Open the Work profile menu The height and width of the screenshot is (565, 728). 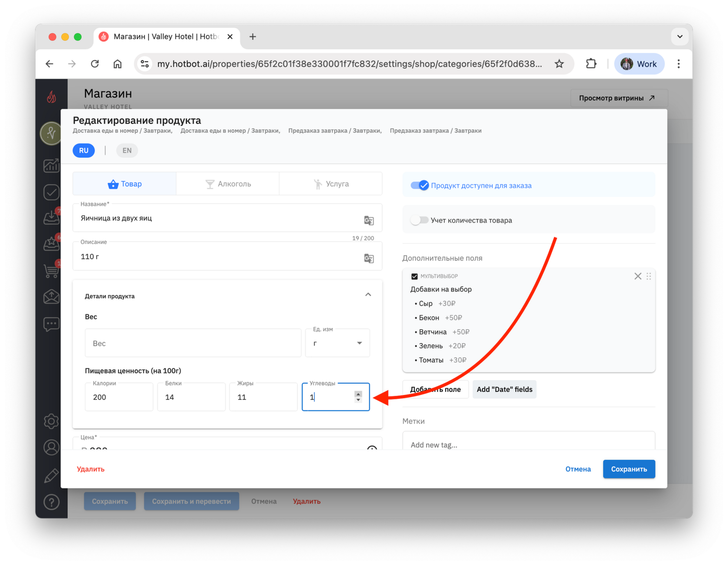pyautogui.click(x=639, y=64)
